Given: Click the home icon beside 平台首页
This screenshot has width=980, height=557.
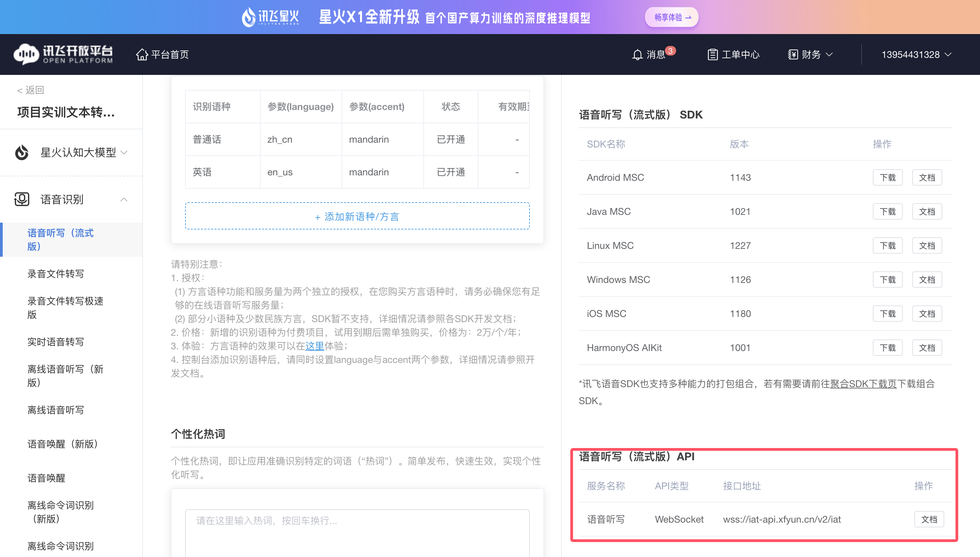Looking at the screenshot, I should pos(142,54).
